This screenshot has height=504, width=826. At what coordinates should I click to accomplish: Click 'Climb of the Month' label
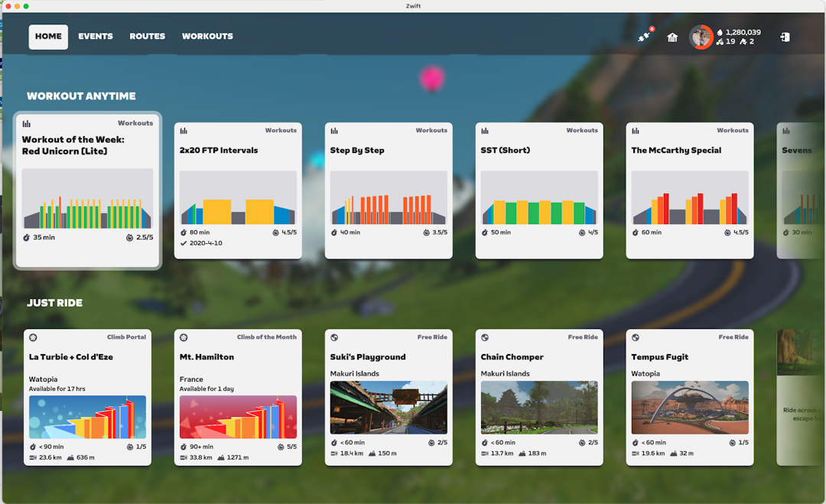point(267,337)
